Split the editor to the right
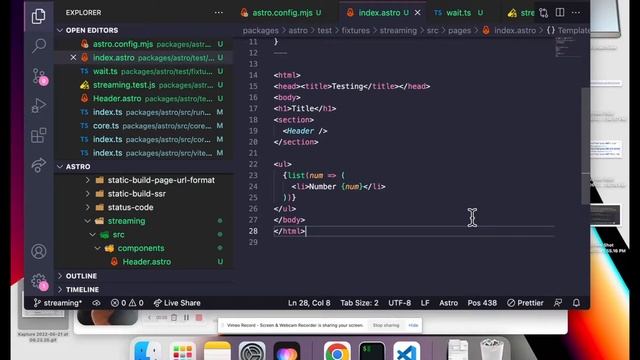 (x=560, y=13)
